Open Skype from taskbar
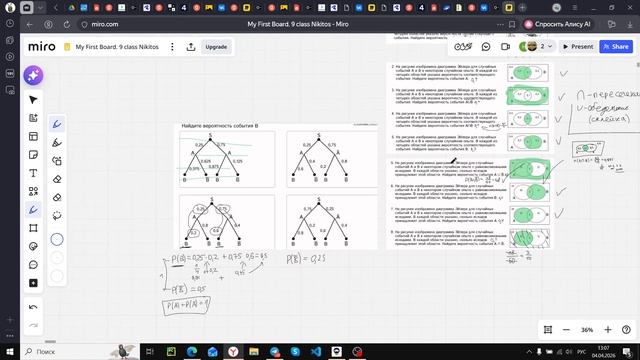 296,351
